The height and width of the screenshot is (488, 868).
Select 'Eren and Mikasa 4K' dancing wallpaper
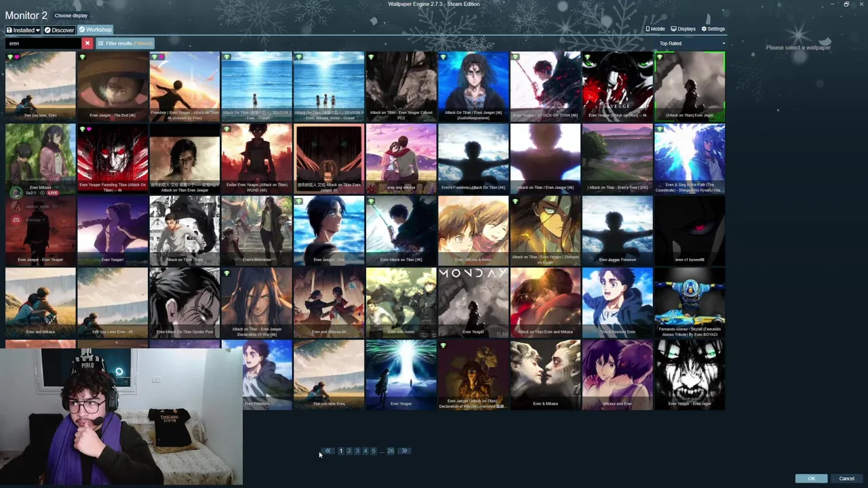(x=329, y=303)
